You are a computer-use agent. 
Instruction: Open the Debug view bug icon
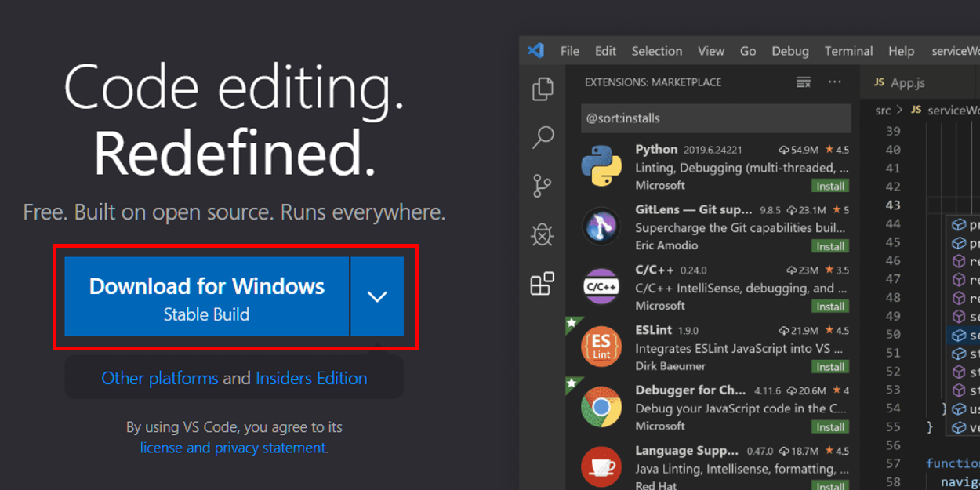pyautogui.click(x=542, y=234)
